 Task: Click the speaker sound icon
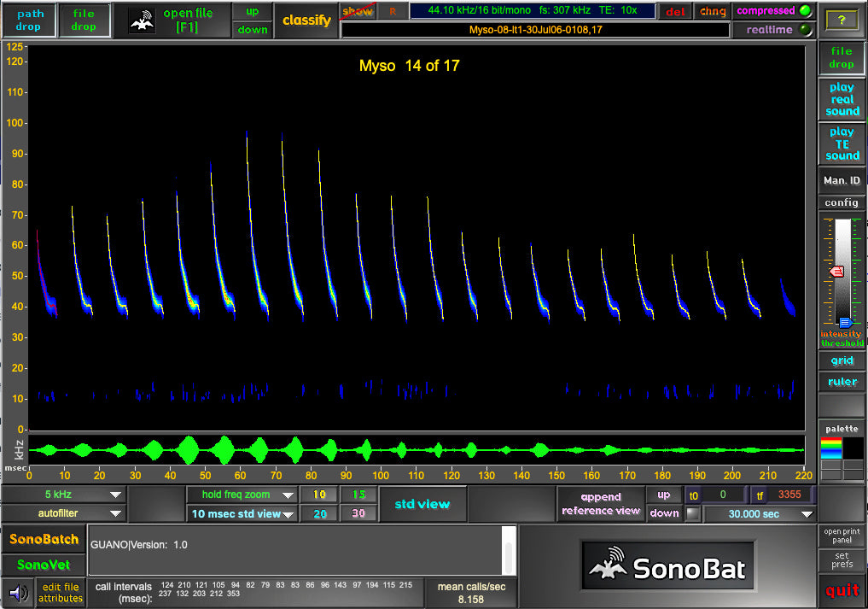(x=18, y=591)
